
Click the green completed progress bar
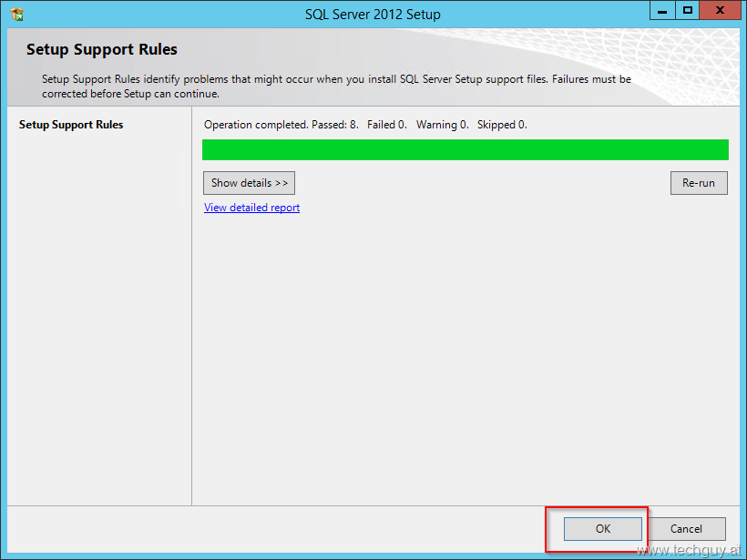tap(466, 149)
